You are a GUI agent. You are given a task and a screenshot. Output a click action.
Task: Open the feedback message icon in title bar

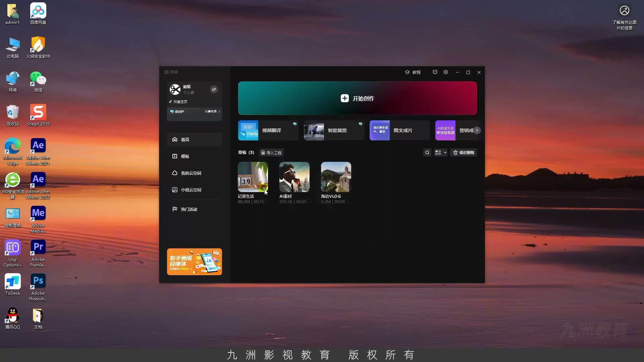tap(435, 72)
